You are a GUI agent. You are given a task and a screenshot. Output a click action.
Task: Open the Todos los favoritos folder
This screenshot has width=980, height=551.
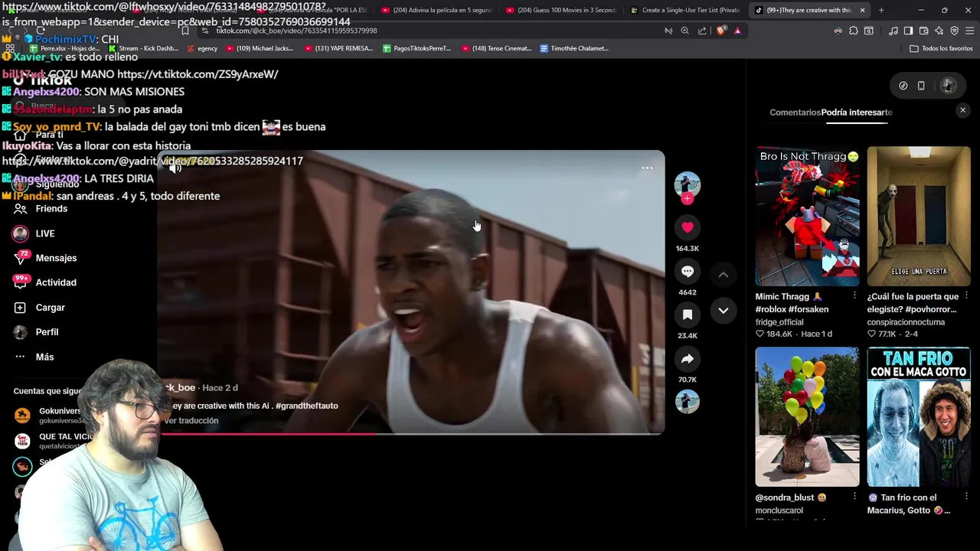point(941,48)
